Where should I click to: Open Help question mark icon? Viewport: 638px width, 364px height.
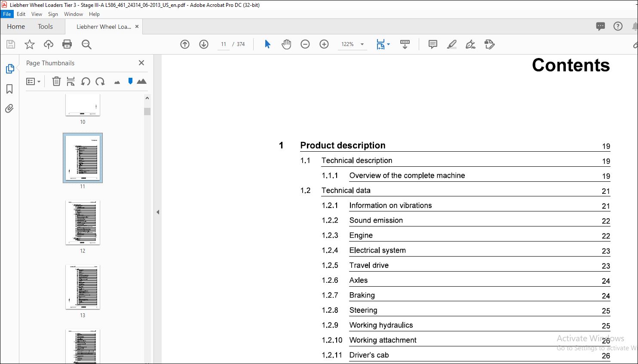[x=618, y=26]
